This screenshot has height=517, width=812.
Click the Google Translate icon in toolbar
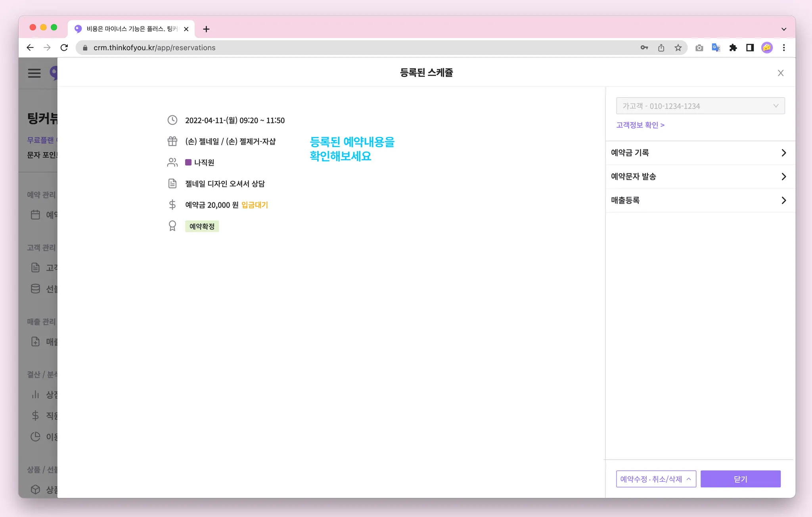716,48
